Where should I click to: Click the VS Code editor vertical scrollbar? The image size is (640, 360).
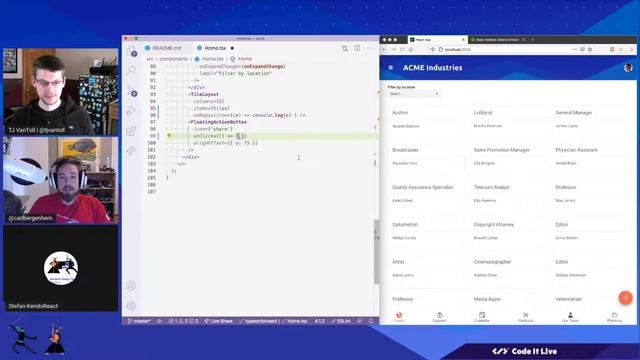[376, 252]
